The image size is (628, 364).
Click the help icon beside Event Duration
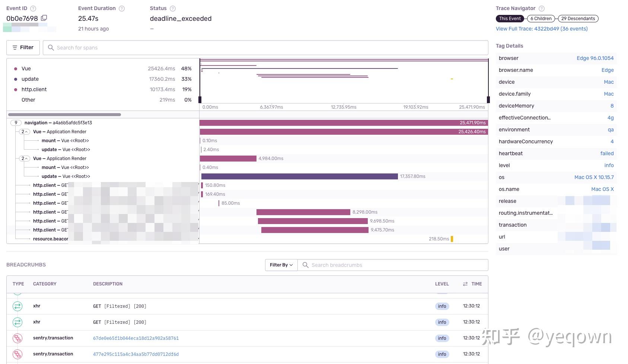(121, 8)
